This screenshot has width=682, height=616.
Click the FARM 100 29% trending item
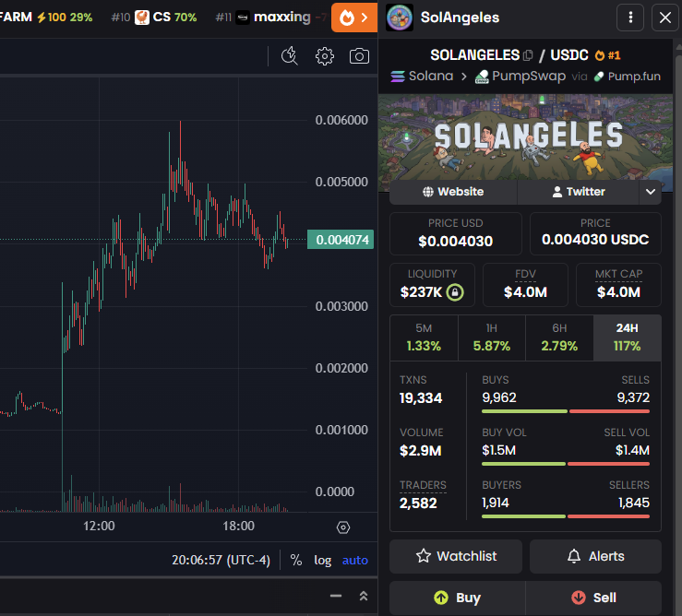coord(46,18)
